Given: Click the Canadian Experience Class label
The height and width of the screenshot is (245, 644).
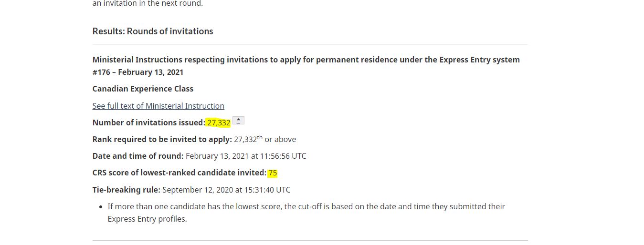Looking at the screenshot, I should click(143, 89).
